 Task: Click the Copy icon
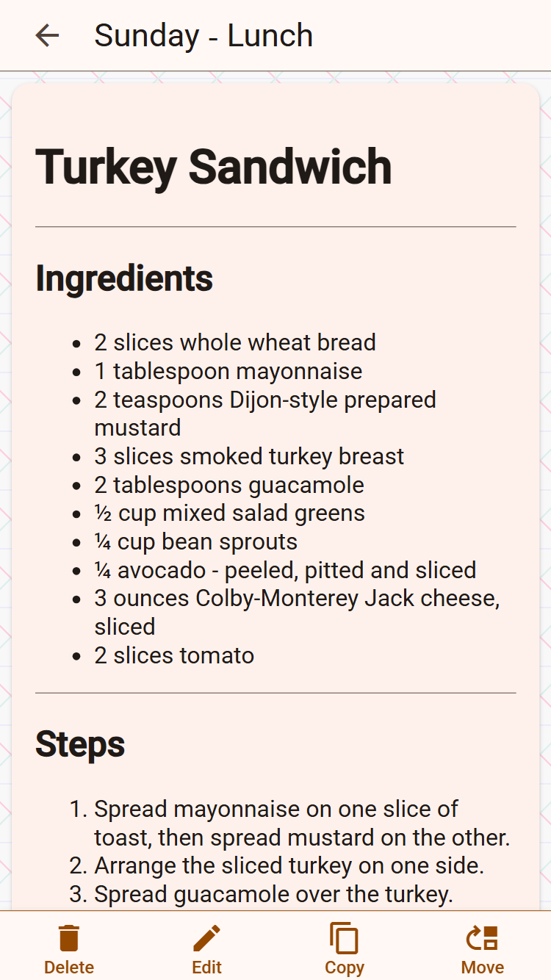pos(345,939)
